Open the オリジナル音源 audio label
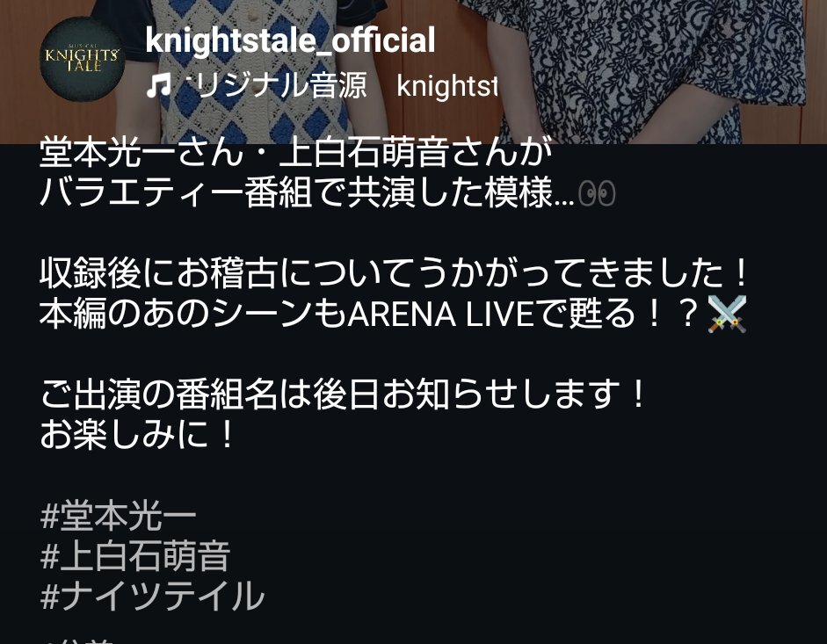Screen dimensions: 827x644 click(276, 85)
